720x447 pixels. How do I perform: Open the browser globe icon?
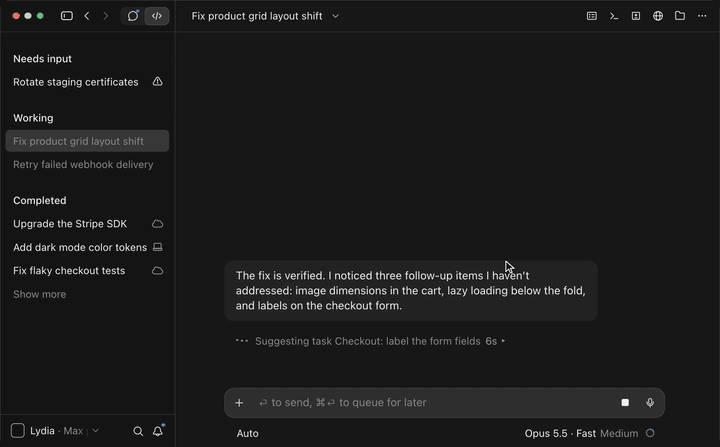[x=658, y=16]
